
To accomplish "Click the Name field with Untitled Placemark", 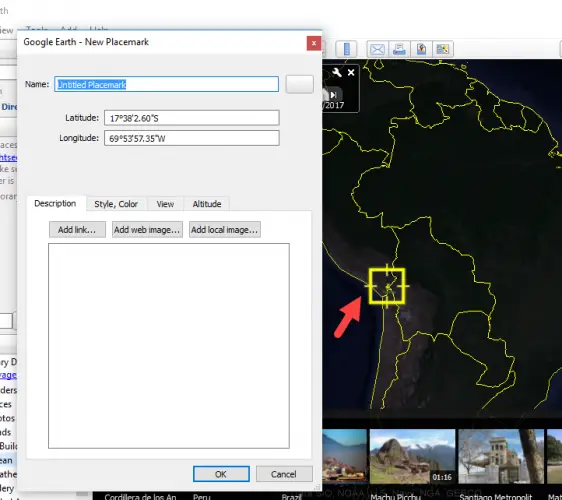I will (x=166, y=84).
